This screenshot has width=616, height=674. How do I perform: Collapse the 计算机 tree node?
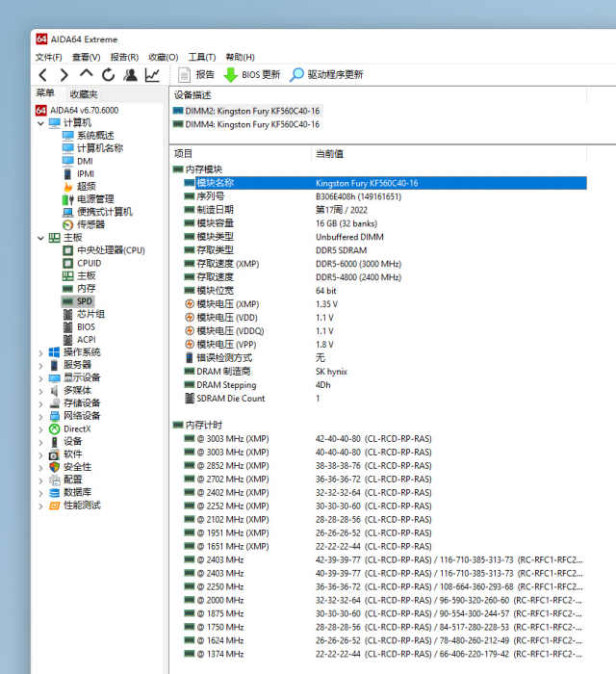tap(40, 123)
